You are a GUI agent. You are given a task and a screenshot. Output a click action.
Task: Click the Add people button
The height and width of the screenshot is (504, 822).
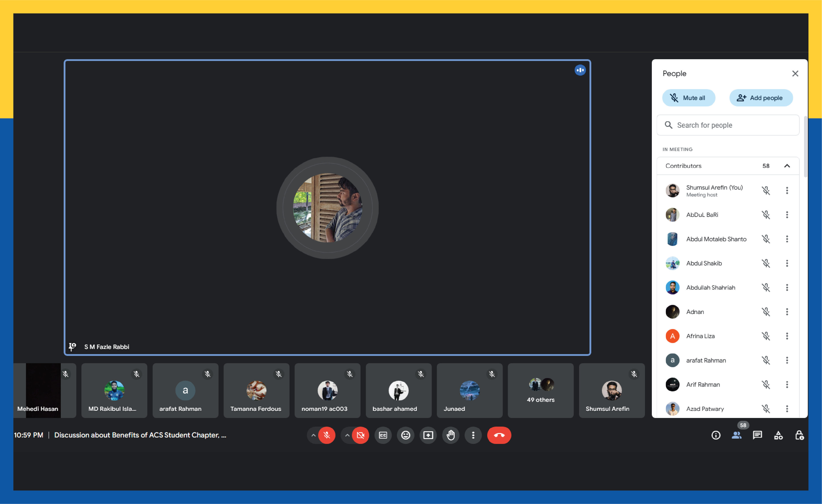tap(761, 98)
